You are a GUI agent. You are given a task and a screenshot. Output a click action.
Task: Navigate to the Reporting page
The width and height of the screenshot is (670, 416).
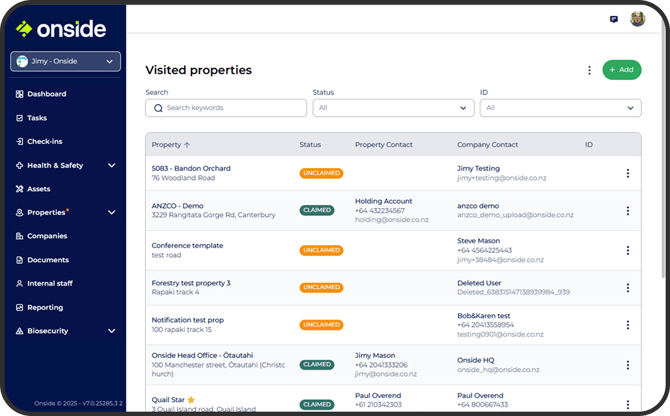[45, 307]
